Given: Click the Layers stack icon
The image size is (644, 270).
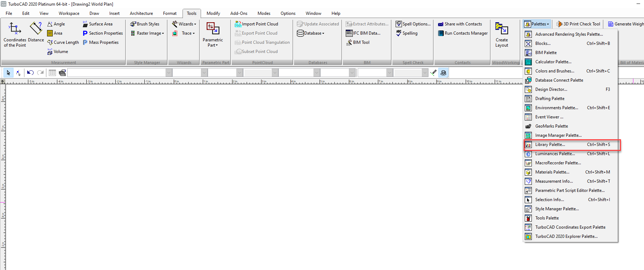Looking at the screenshot, I should [x=62, y=73].
